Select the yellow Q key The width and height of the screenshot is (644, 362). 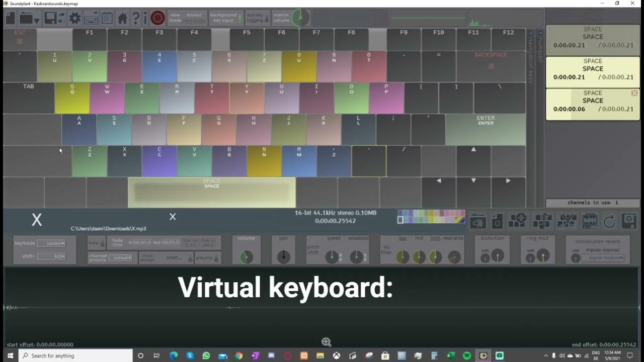coord(72,98)
